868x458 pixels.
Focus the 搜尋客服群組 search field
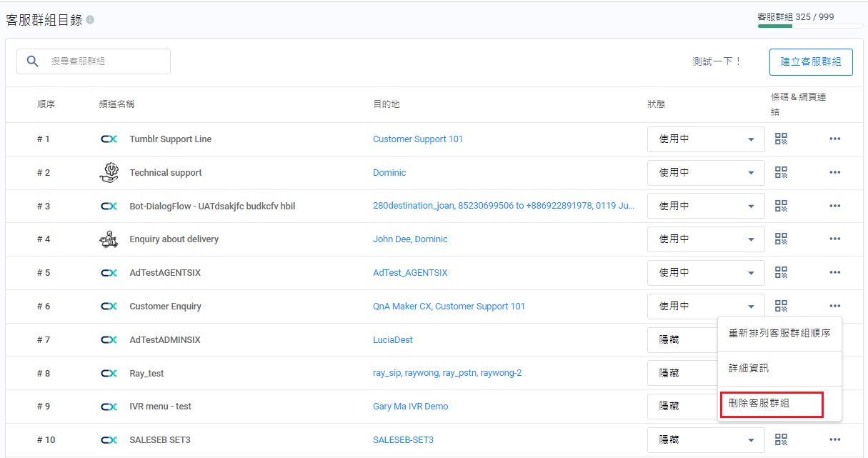94,61
